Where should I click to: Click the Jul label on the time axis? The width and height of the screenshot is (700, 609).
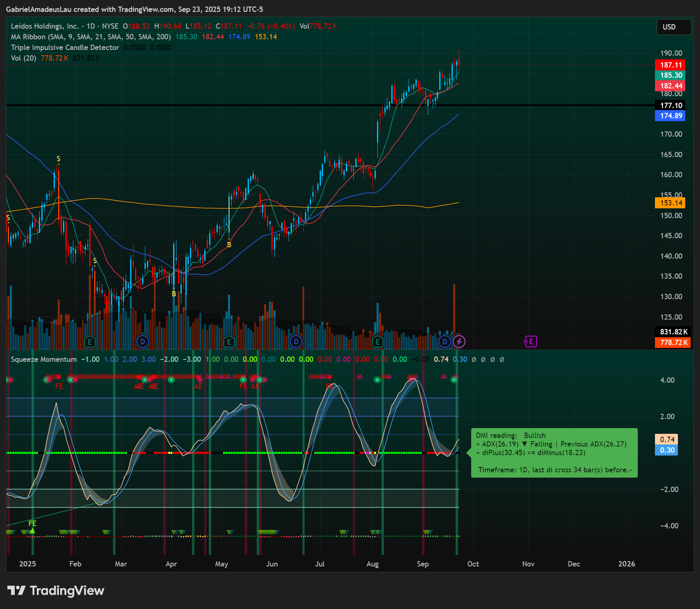(320, 564)
